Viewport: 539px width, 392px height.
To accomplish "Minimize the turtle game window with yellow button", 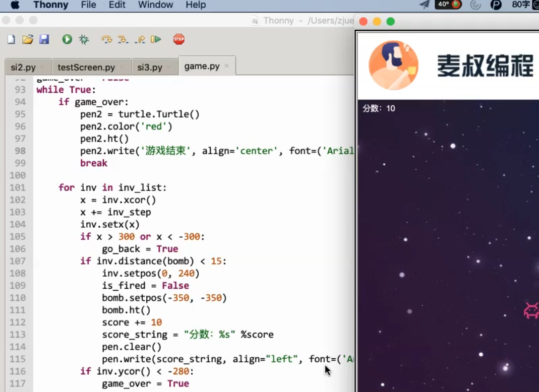I will pos(377,22).
